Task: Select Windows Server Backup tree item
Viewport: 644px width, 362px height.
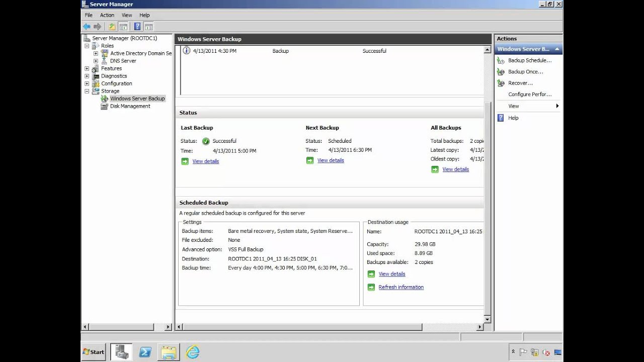Action: [x=137, y=99]
